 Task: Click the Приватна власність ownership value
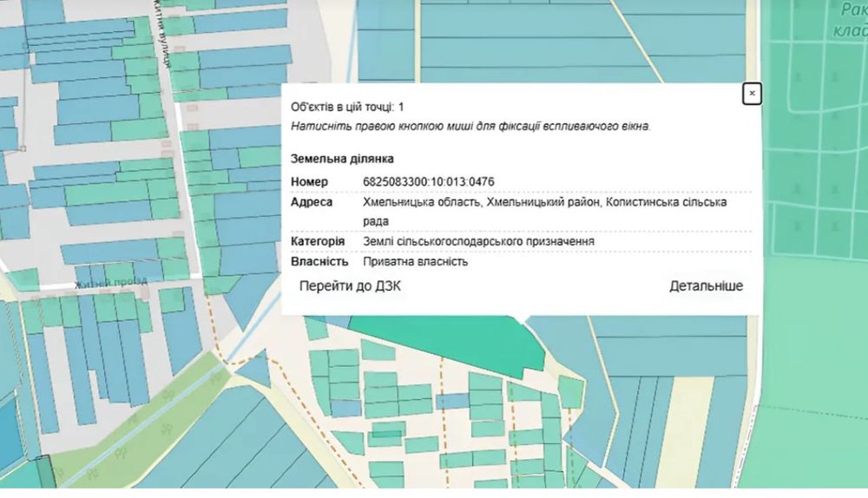[415, 261]
